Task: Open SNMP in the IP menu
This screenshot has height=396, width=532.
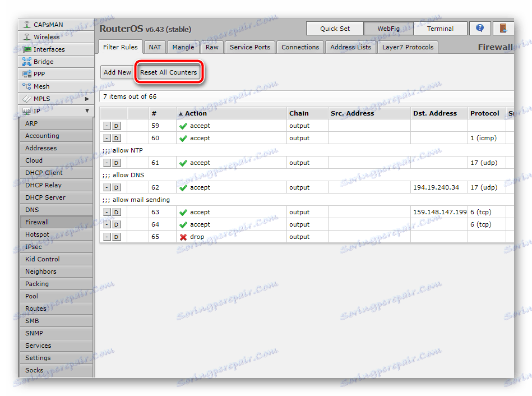Action: 56,333
